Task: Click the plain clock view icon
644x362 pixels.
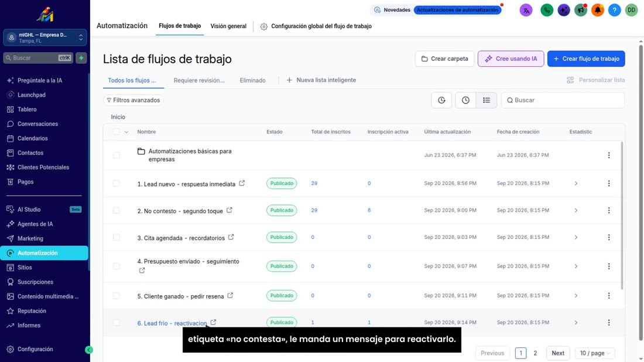Action: click(465, 100)
